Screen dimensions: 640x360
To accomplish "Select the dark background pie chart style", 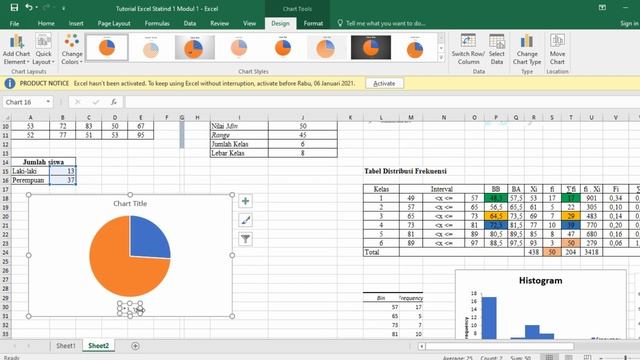I will 371,47.
